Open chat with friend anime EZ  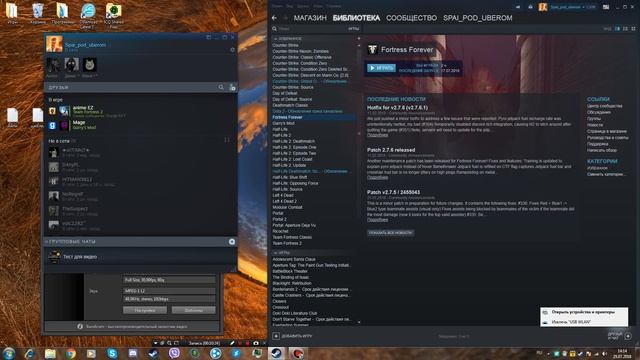pyautogui.click(x=141, y=111)
